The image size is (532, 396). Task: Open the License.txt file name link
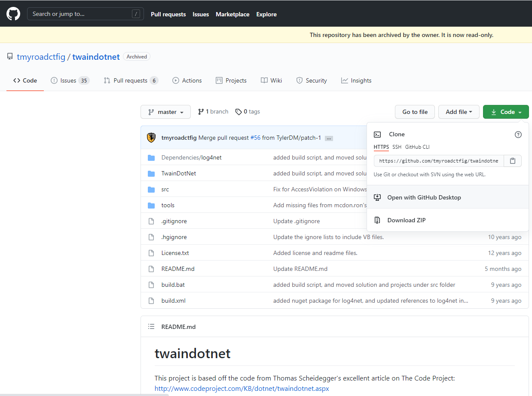(175, 253)
